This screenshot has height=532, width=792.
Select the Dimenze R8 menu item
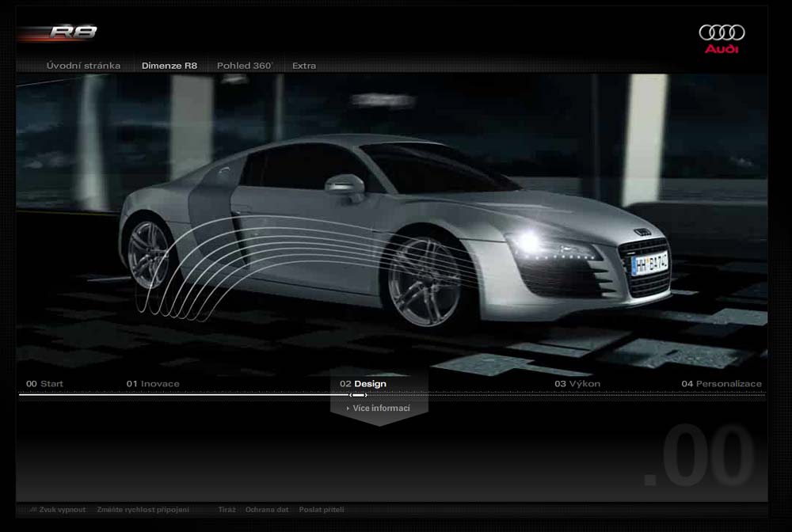169,66
